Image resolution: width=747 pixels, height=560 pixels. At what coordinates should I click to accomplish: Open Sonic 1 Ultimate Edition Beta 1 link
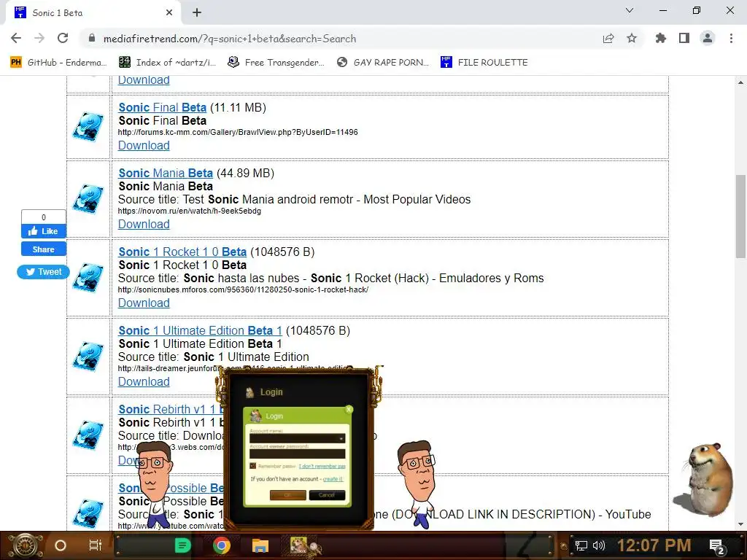coord(200,330)
